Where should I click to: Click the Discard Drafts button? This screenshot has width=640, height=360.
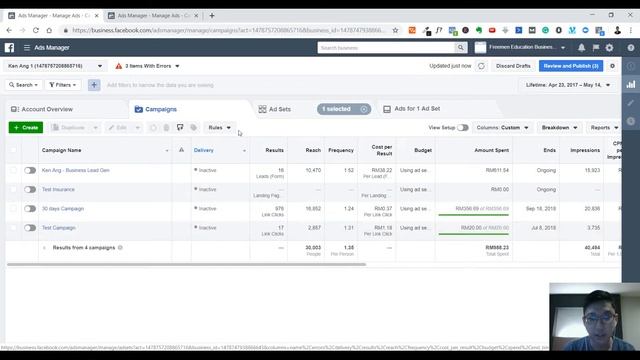coord(513,66)
